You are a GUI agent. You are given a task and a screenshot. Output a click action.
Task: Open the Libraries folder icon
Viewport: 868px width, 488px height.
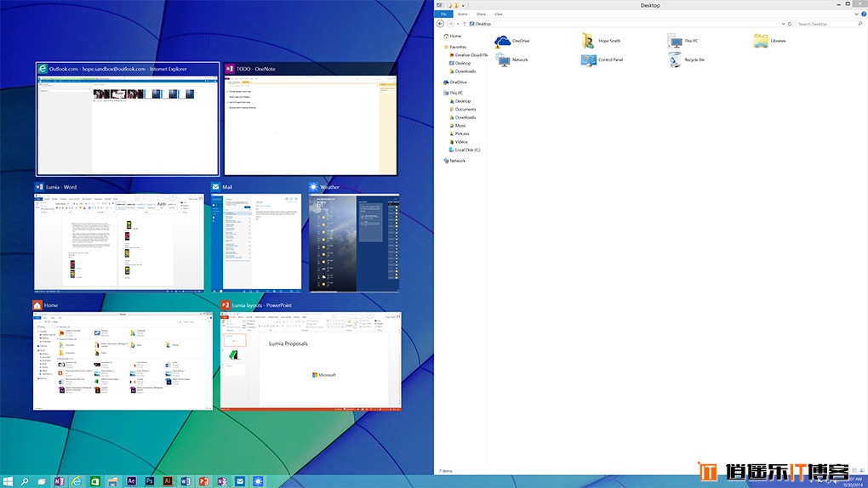coord(769,41)
